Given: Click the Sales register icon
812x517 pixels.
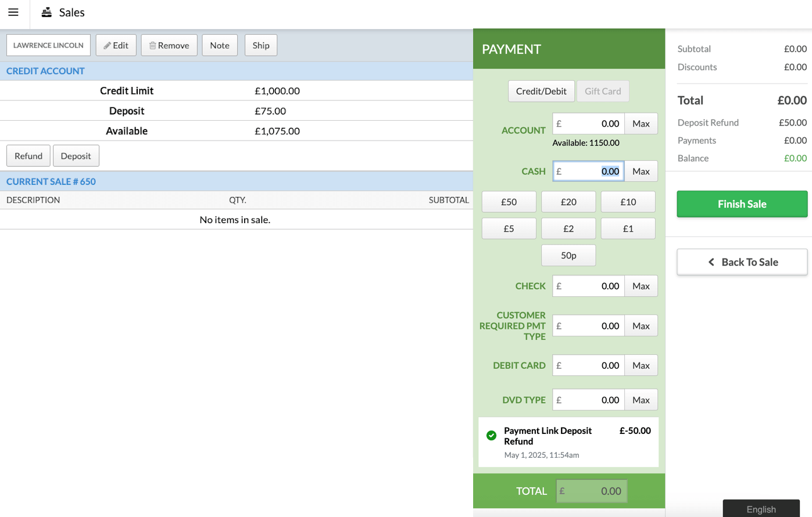Looking at the screenshot, I should click(46, 12).
